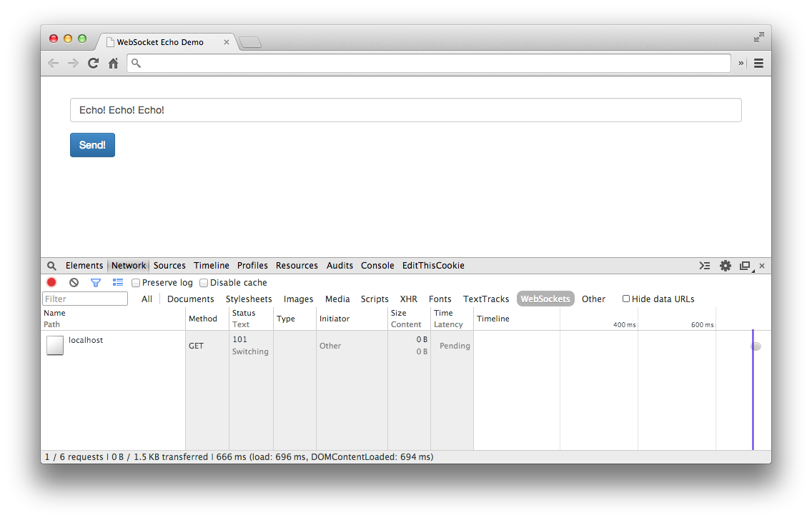
Task: Check Hide data URLs
Action: [x=626, y=299]
